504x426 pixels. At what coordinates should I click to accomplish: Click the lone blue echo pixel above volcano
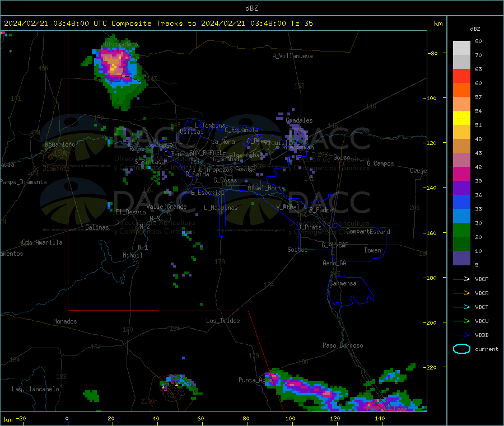pos(183,358)
